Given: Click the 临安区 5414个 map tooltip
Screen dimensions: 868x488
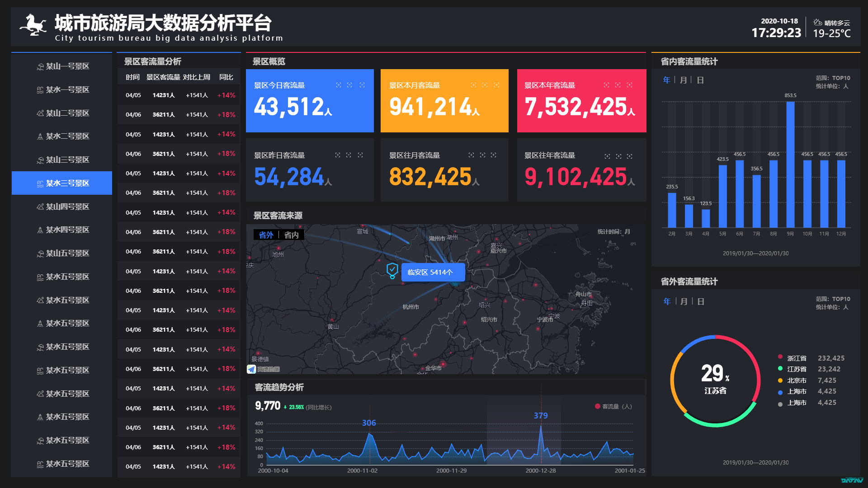Looking at the screenshot, I should [x=433, y=272].
